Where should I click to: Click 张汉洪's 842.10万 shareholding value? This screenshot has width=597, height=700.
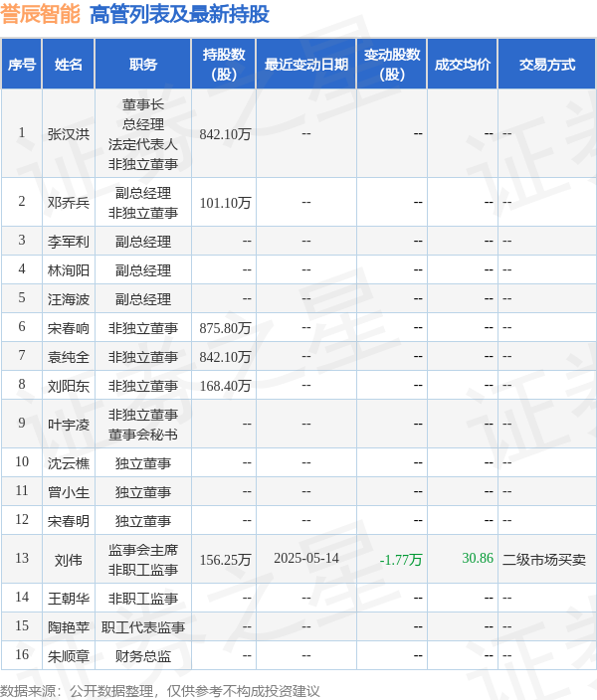tap(225, 134)
